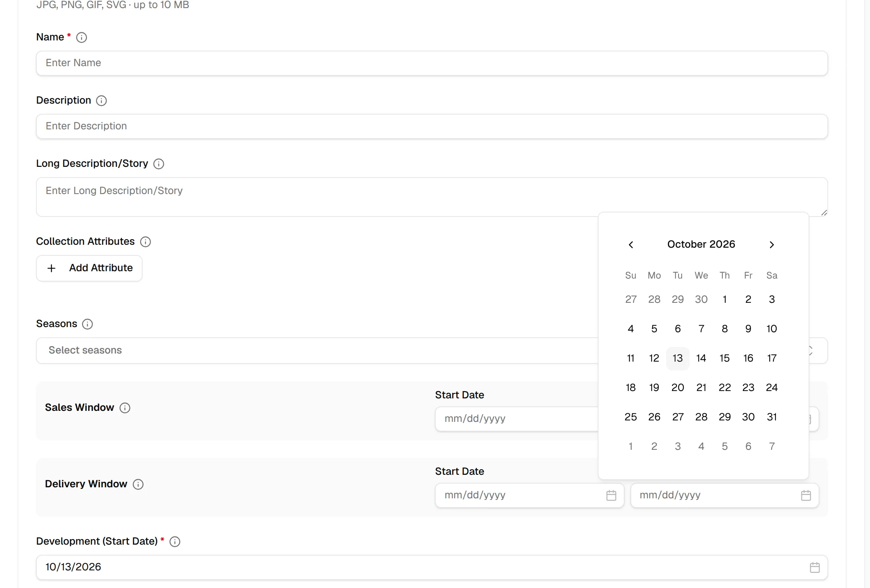Choose October 15 in the calendar
870x588 pixels.
coord(725,358)
